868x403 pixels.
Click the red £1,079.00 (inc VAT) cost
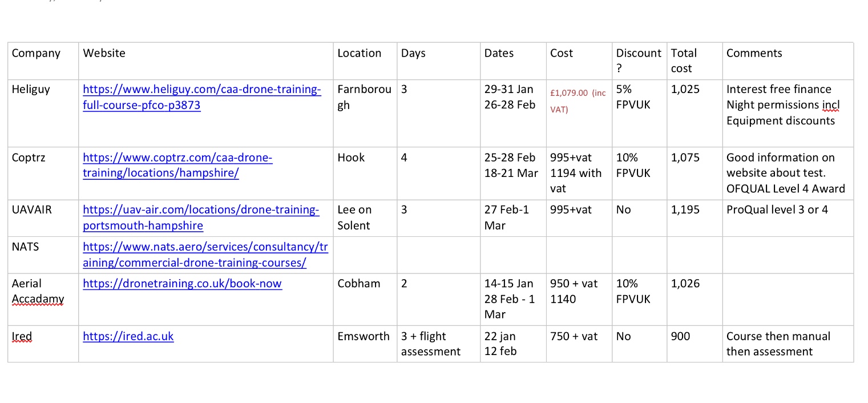point(578,101)
